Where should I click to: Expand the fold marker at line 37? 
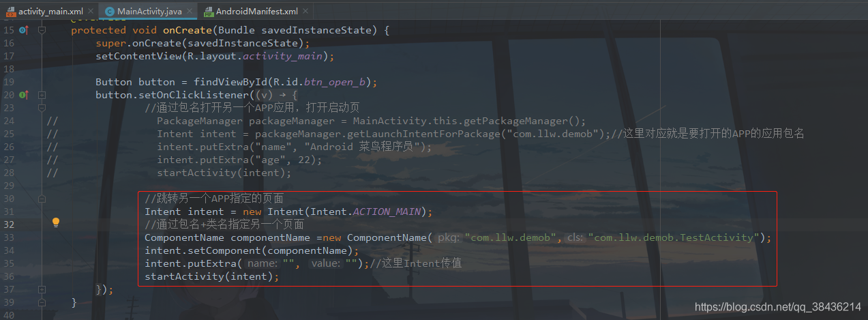42,289
